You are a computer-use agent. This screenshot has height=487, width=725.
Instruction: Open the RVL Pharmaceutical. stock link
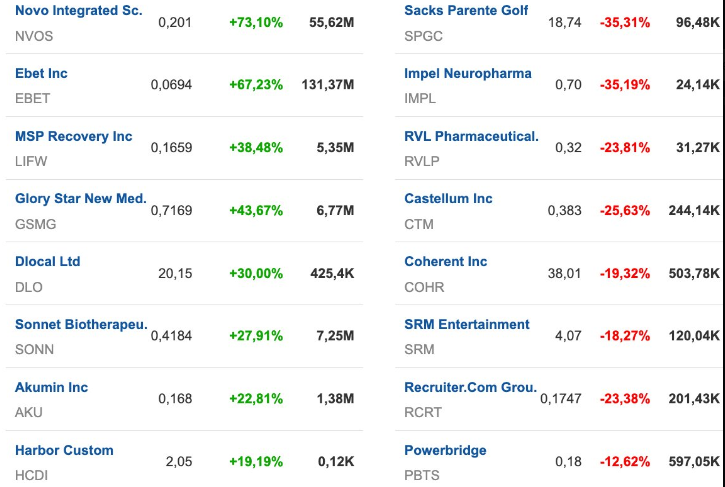point(472,136)
